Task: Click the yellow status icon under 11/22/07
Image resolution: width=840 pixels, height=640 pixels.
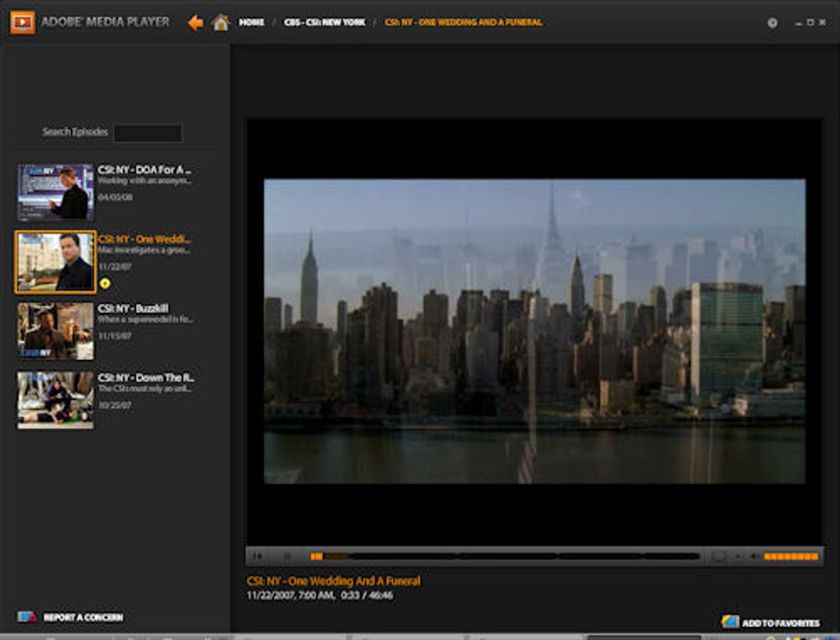Action: [105, 283]
